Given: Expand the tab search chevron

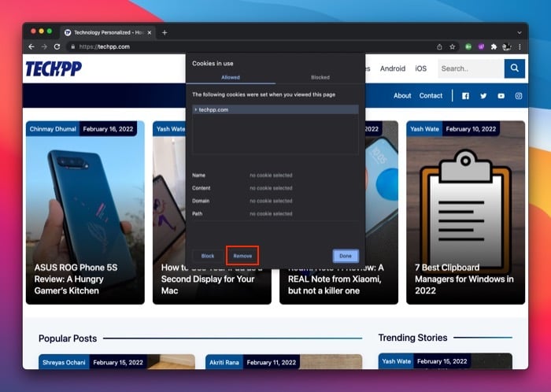Looking at the screenshot, I should (x=520, y=33).
